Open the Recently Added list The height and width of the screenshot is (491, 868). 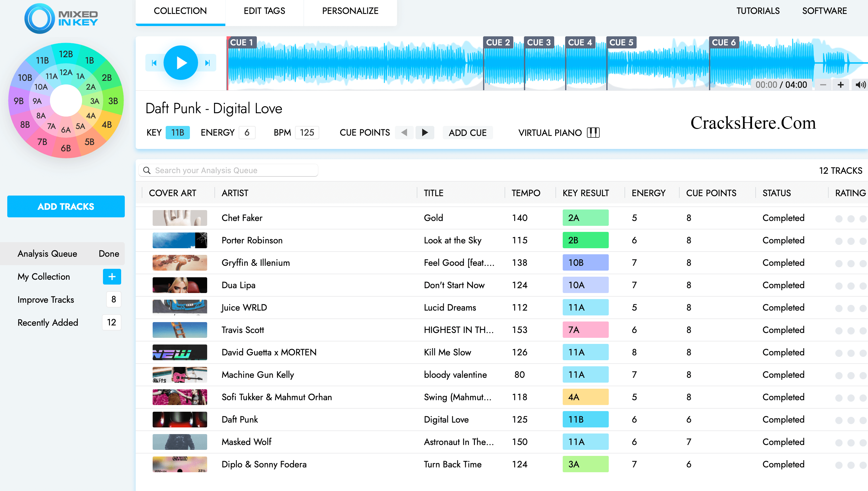point(48,322)
